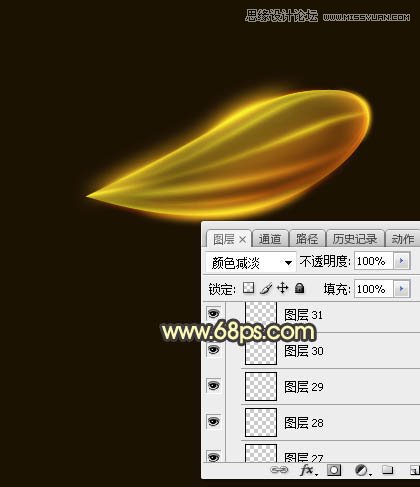Screen dimensions: 420x487
Task: Open the fill slider arrow
Action: coord(402,289)
